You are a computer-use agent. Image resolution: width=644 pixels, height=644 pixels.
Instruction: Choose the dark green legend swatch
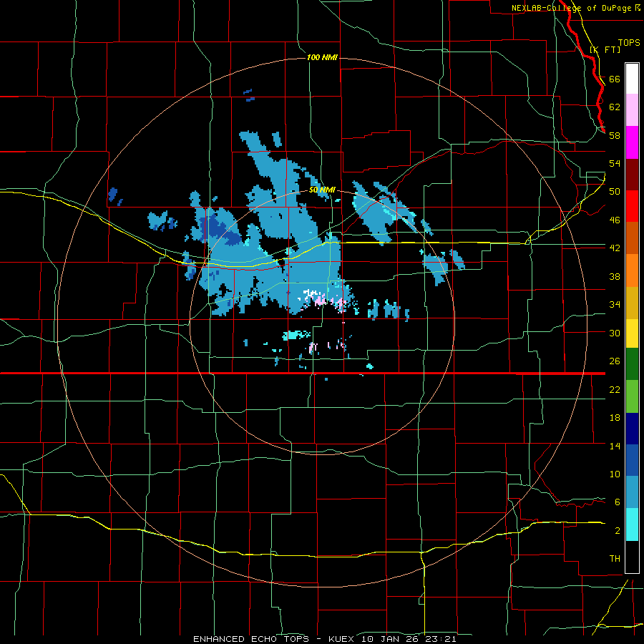(632, 364)
